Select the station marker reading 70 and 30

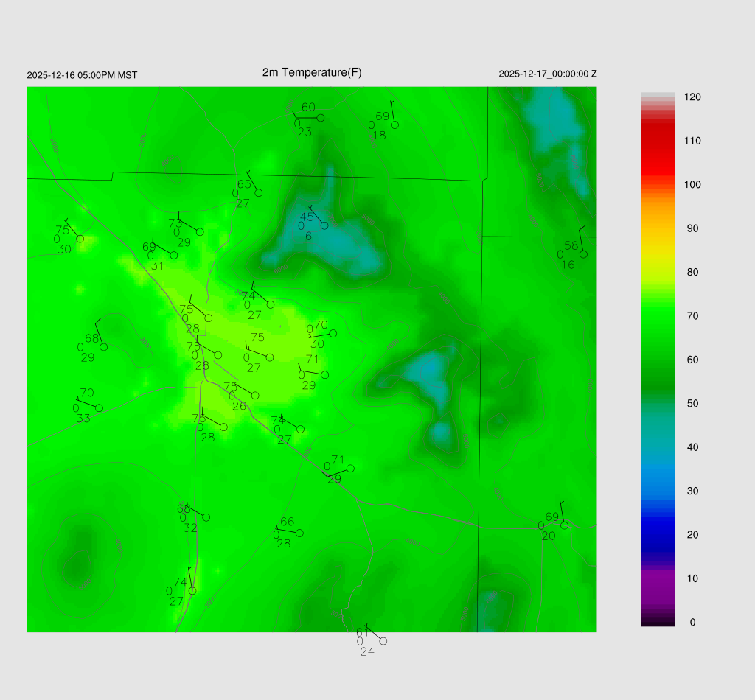coord(333,334)
